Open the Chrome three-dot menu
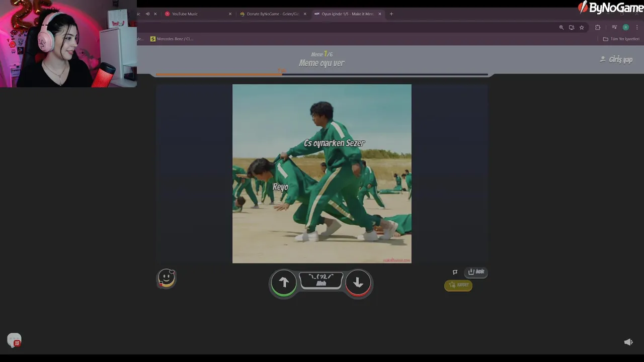The height and width of the screenshot is (362, 644). [x=637, y=28]
